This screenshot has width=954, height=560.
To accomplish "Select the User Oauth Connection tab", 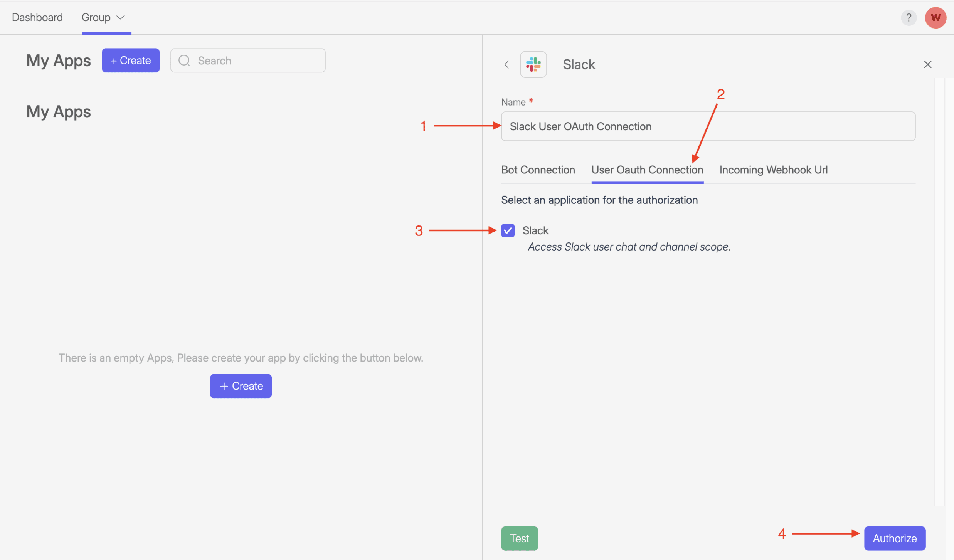I will pyautogui.click(x=647, y=170).
